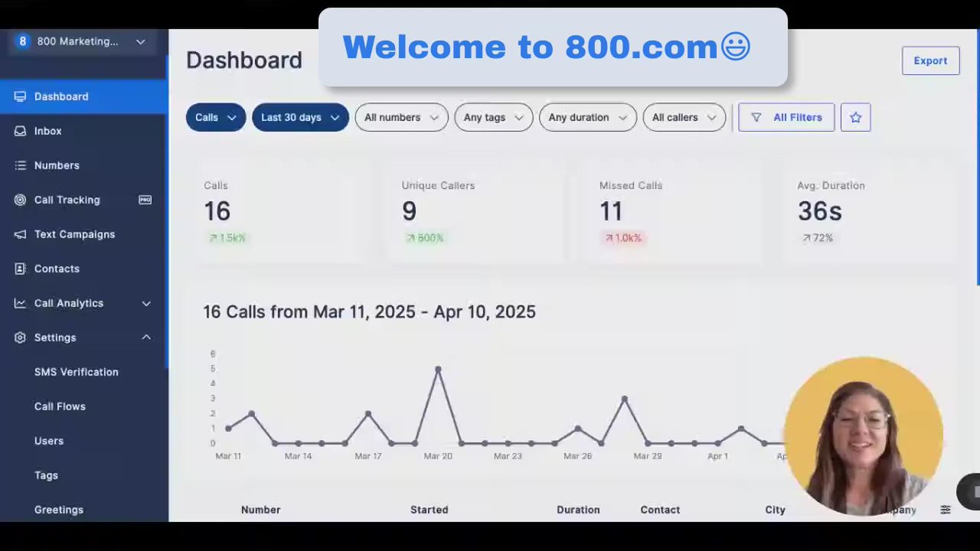The image size is (980, 551).
Task: Click the page vertical scrollbar
Action: click(x=977, y=157)
